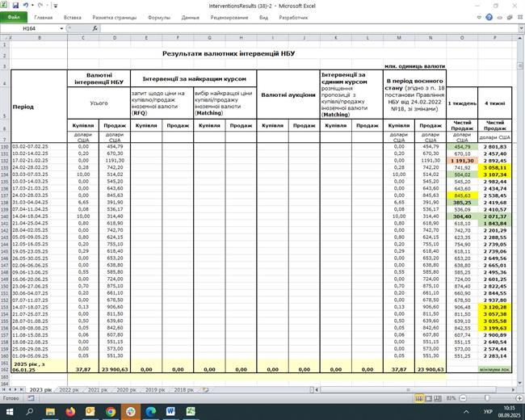Switch to the 2020 рік sheet tab

tap(126, 390)
